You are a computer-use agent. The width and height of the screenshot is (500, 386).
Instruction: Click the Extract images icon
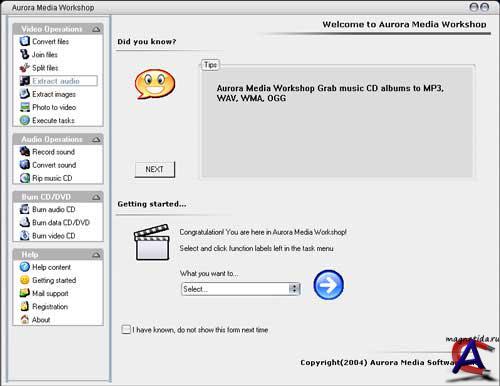pyautogui.click(x=25, y=94)
